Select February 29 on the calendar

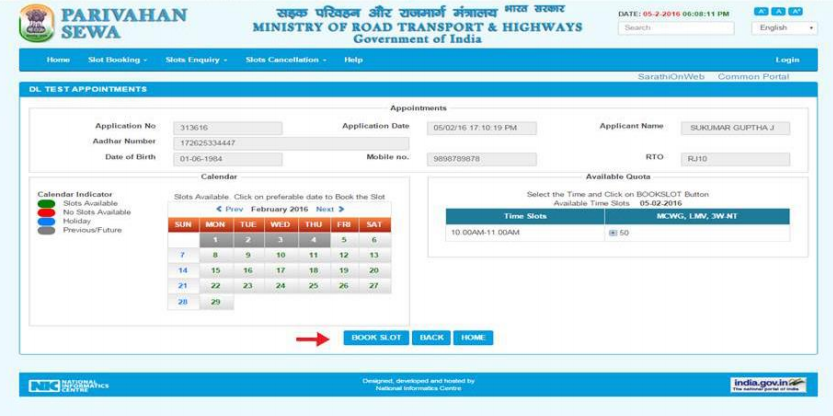click(216, 302)
